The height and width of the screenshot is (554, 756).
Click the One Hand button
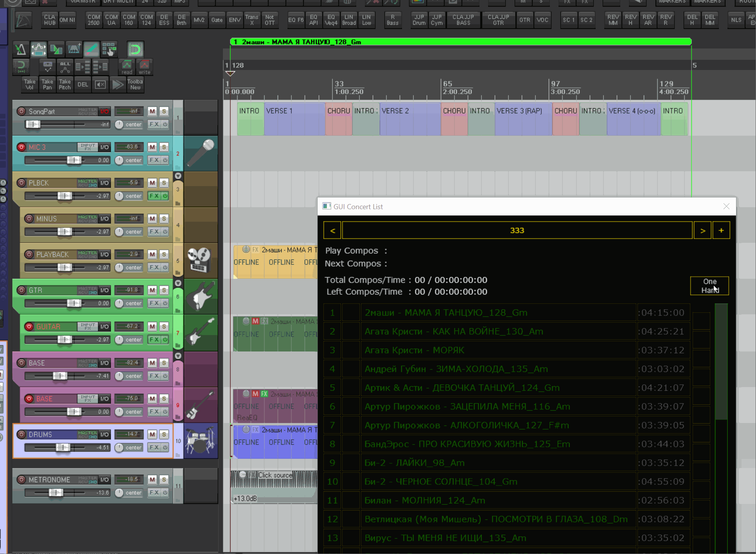pyautogui.click(x=709, y=286)
